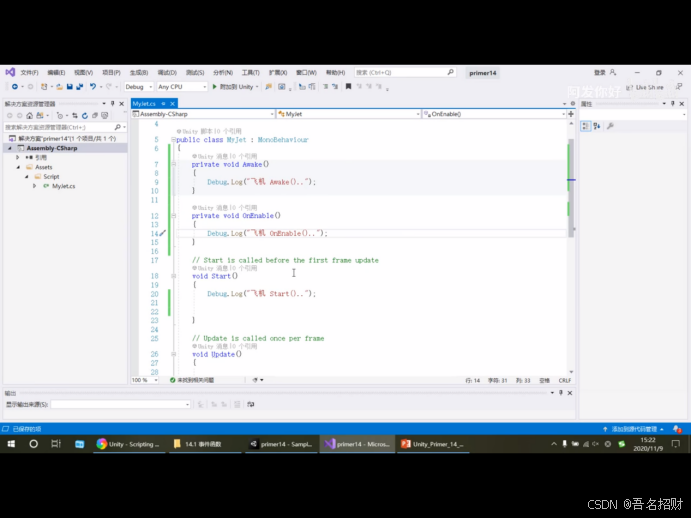Click the Save All toolbar icon

pyautogui.click(x=80, y=87)
